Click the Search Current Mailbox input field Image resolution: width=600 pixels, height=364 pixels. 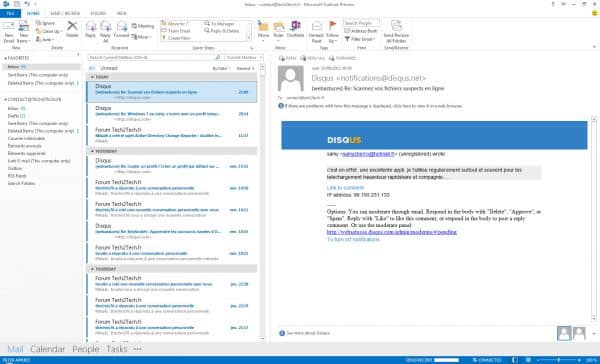151,57
